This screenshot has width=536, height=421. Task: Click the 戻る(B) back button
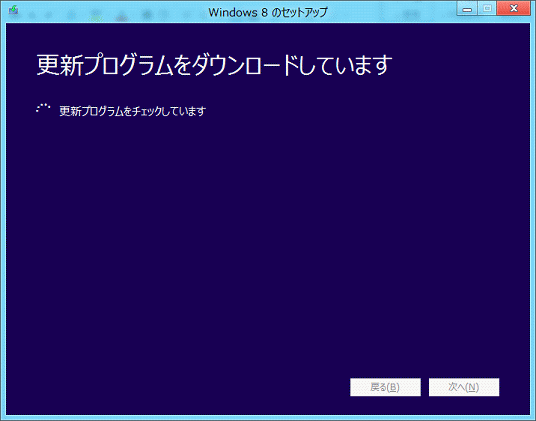(x=385, y=387)
